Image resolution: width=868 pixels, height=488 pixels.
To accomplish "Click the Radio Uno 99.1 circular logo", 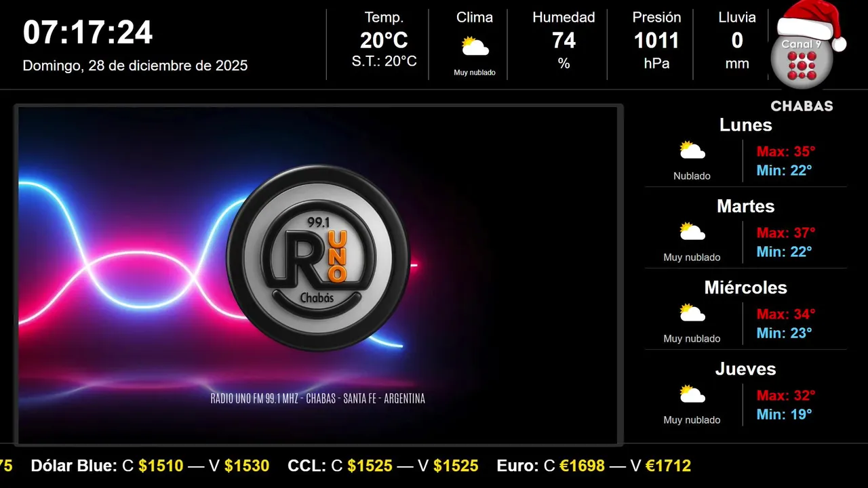I will [318, 258].
